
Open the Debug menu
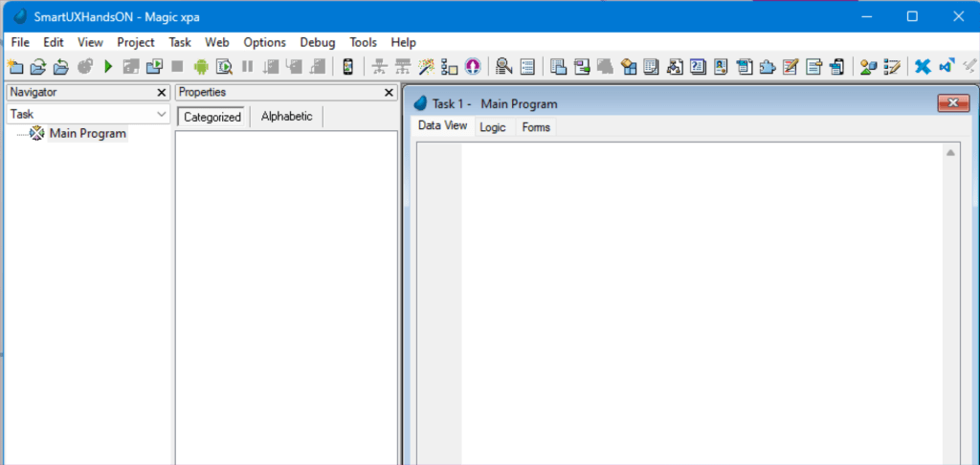tap(318, 42)
